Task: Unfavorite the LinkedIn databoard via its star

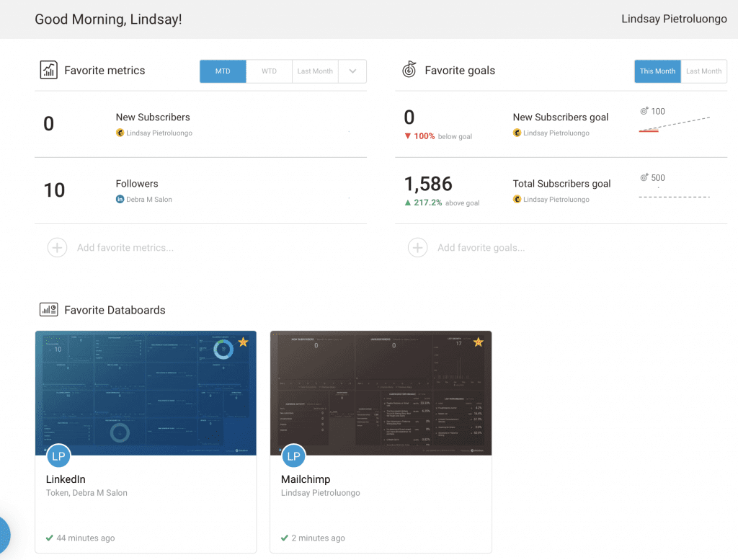Action: 243,342
